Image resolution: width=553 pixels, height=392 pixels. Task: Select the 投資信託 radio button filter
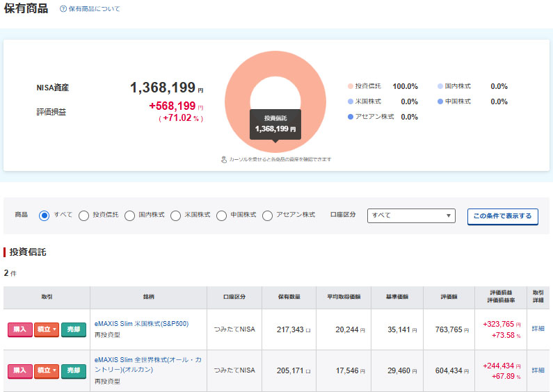83,215
